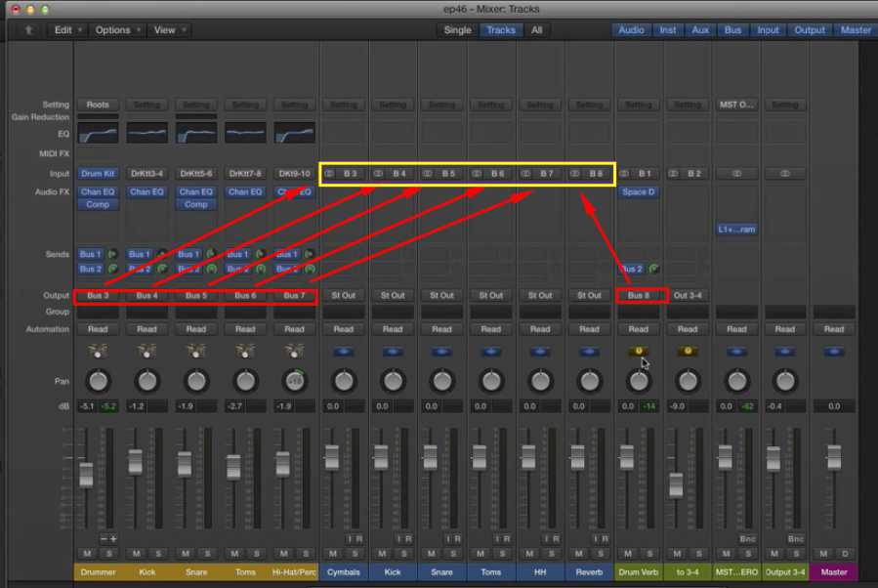This screenshot has width=878, height=588.
Task: Mute the to 3-4 channel
Action: click(677, 554)
